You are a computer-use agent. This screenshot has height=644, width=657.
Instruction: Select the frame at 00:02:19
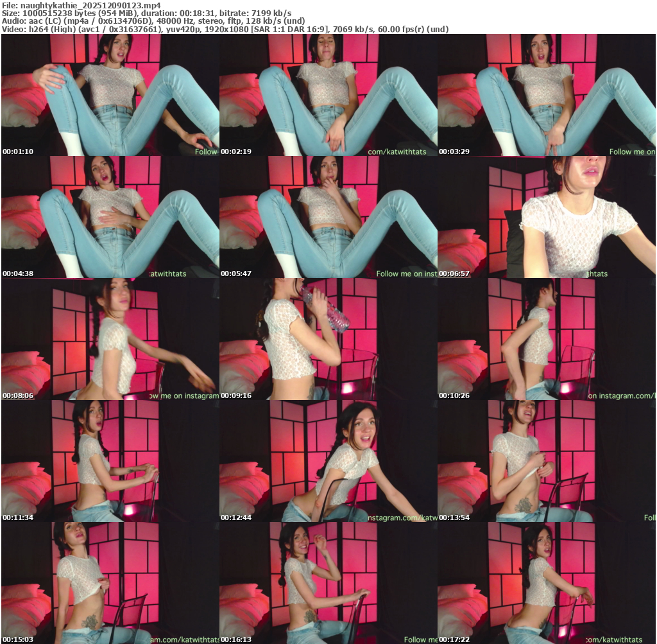click(328, 95)
